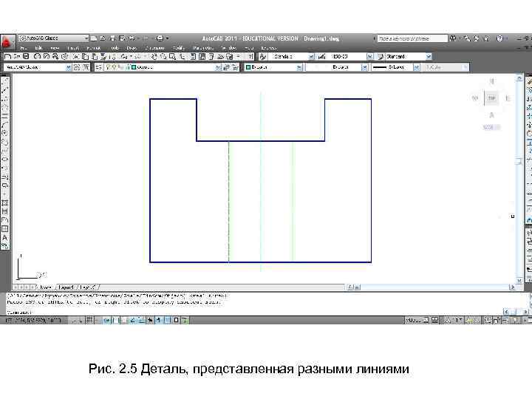This screenshot has height=399, width=532.
Task: Select the Multiline Text 'A' tool
Action: coord(4,237)
